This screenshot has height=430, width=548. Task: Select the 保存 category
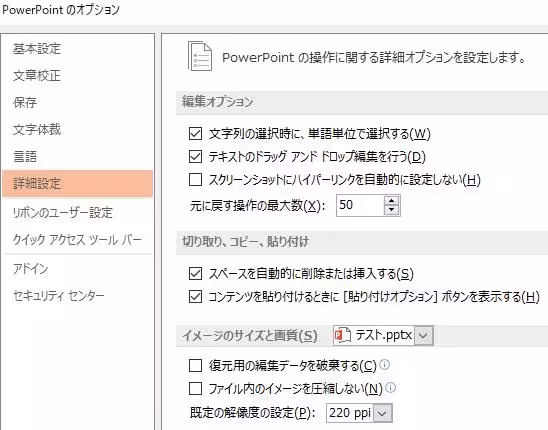point(25,102)
